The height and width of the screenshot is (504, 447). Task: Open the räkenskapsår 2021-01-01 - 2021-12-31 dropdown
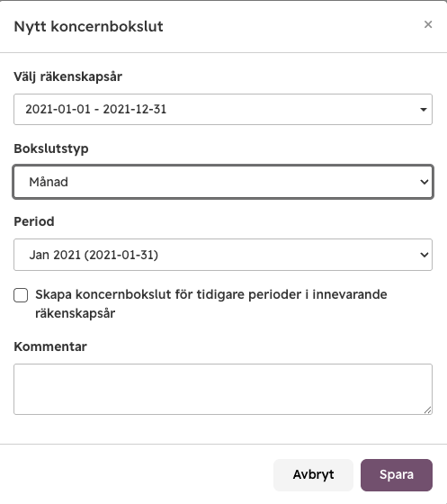click(223, 109)
